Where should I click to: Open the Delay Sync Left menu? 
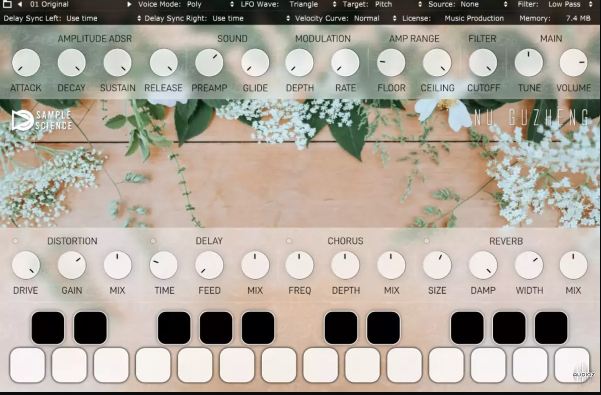tap(72, 18)
